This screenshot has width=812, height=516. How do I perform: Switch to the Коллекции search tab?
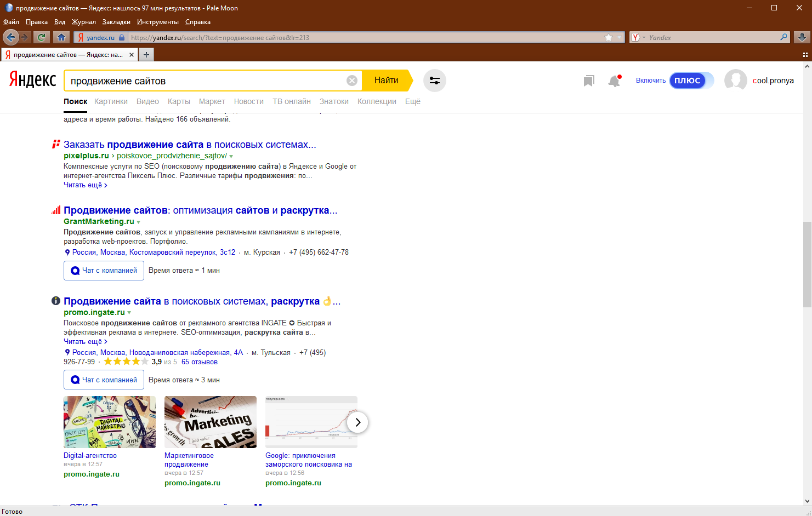point(377,101)
